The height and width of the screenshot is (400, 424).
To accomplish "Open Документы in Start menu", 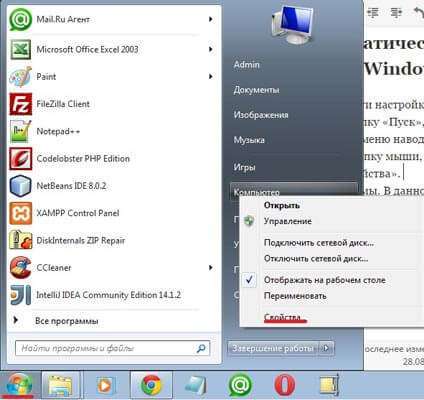I will click(x=256, y=90).
